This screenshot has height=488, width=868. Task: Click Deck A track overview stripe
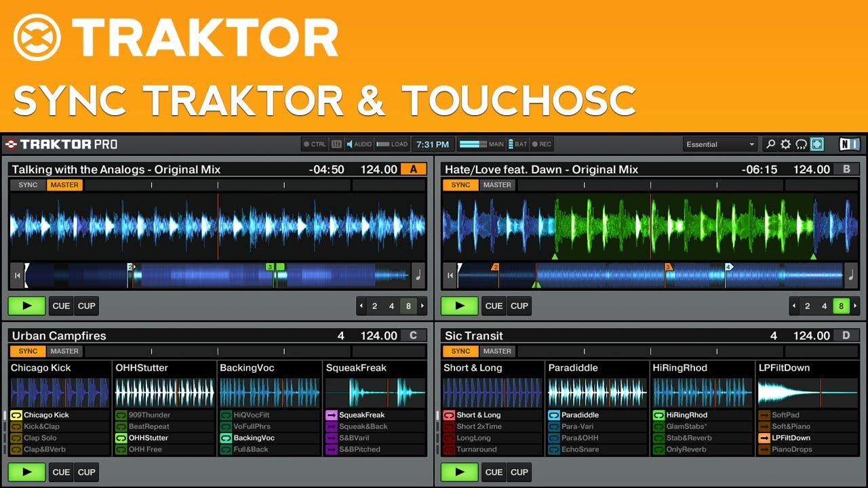click(x=217, y=276)
